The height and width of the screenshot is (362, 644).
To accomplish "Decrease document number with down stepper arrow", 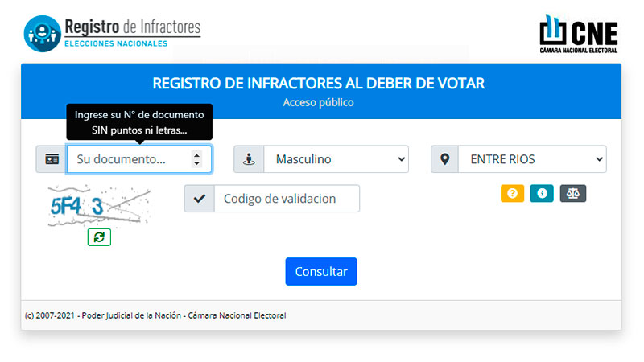I will [x=196, y=163].
